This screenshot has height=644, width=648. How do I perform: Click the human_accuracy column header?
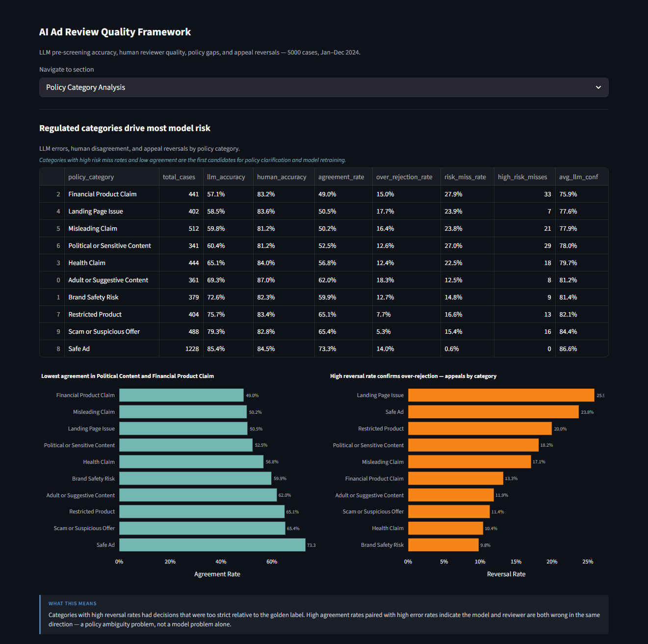click(284, 177)
